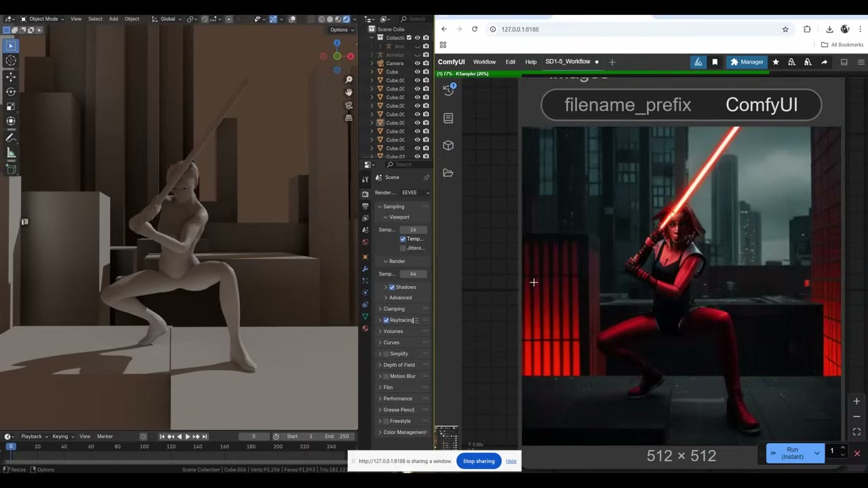The height and width of the screenshot is (488, 868).
Task: Open the Workflow menu in ComfyUI
Action: [x=484, y=62]
